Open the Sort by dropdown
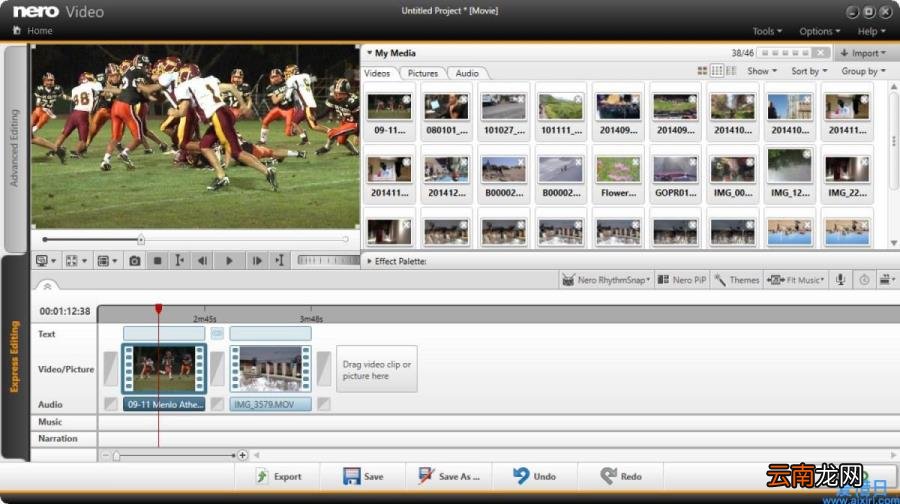Image resolution: width=900 pixels, height=504 pixels. point(809,71)
